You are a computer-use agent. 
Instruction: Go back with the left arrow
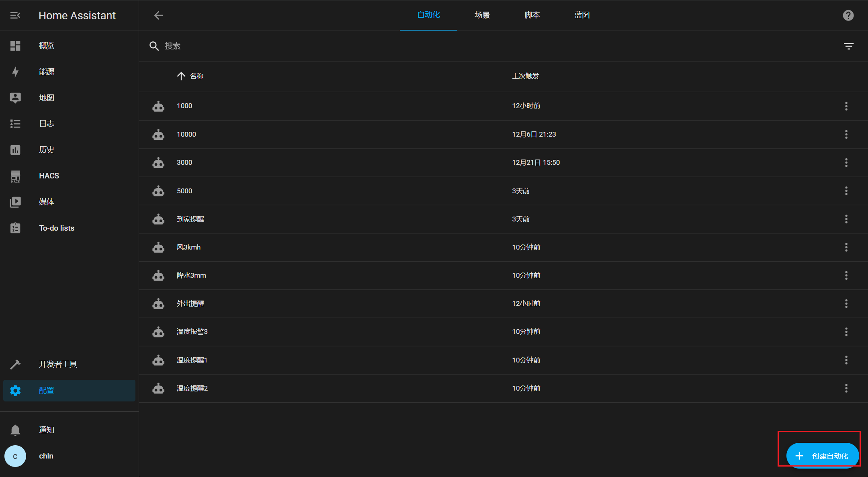click(159, 15)
